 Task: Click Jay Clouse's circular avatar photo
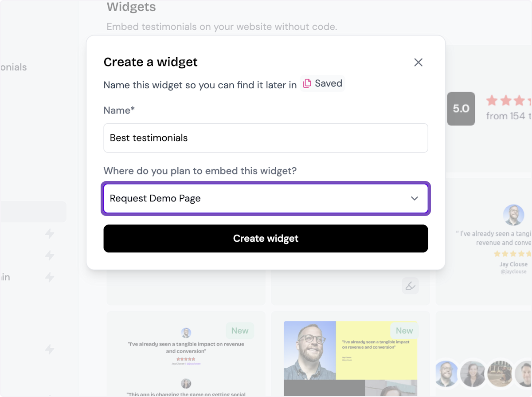(514, 215)
